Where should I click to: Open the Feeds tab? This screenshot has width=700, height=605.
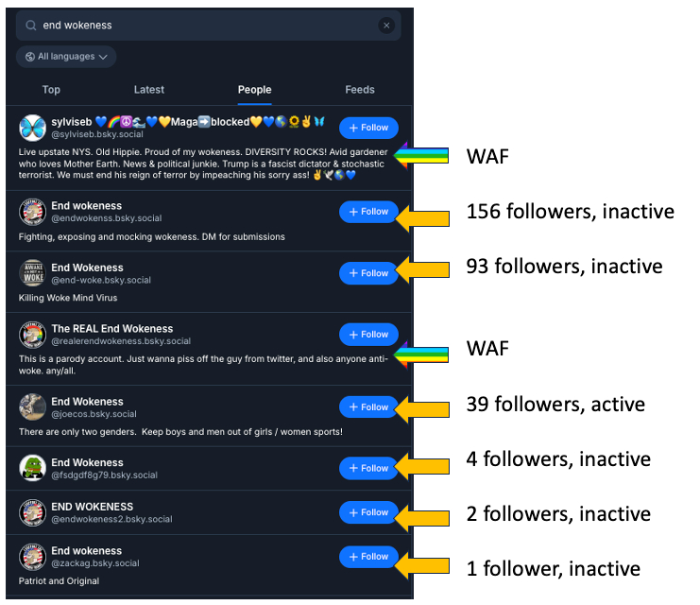[360, 90]
